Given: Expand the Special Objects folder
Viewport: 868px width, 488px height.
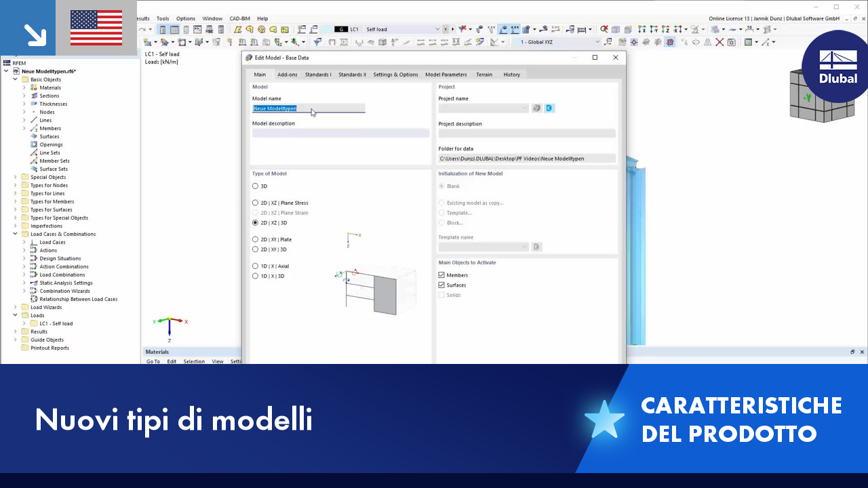Looking at the screenshot, I should [x=16, y=177].
